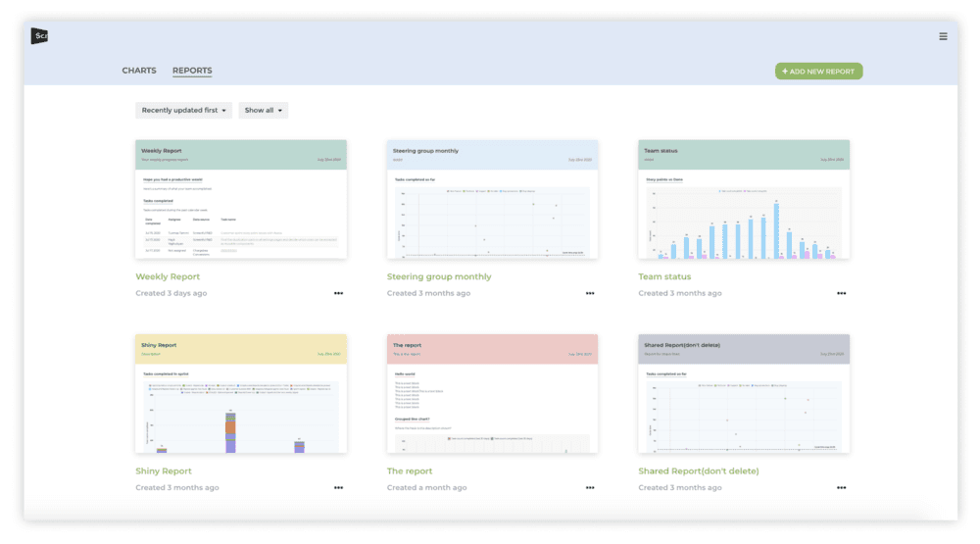Open the hamburger menu icon
Viewport: 980px width, 544px height.
pos(943,36)
